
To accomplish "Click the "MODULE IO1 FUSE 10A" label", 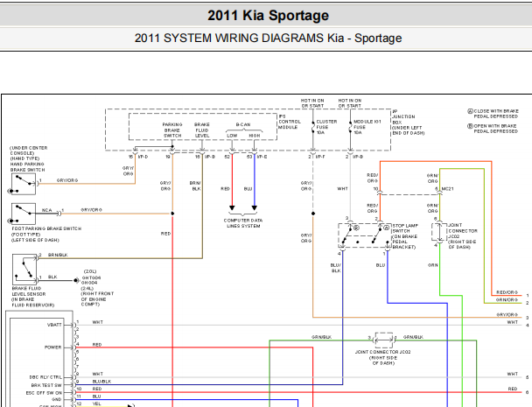I will (x=367, y=127).
